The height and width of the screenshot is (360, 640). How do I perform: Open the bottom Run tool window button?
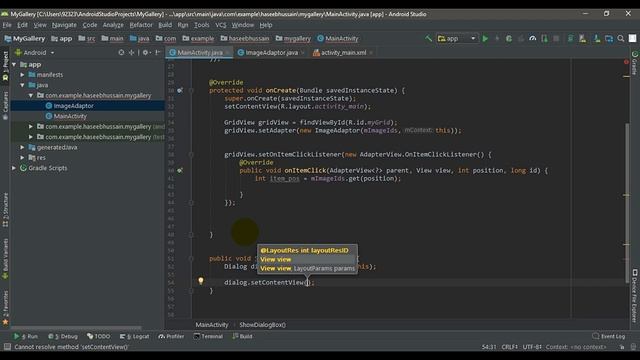point(26,336)
